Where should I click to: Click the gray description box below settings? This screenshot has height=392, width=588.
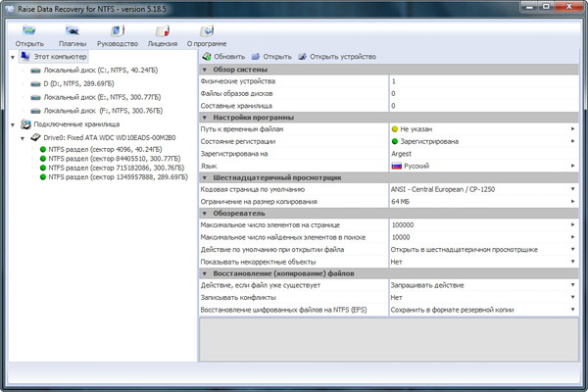pyautogui.click(x=389, y=339)
